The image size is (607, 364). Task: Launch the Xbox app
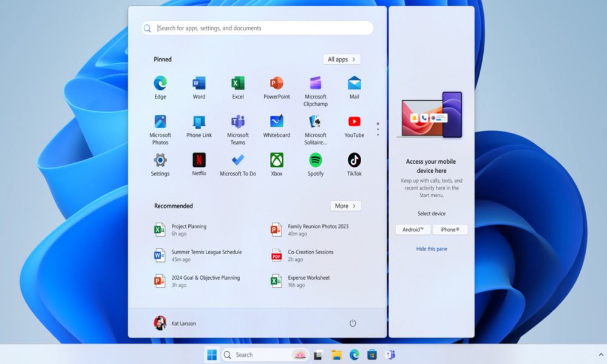276,165
